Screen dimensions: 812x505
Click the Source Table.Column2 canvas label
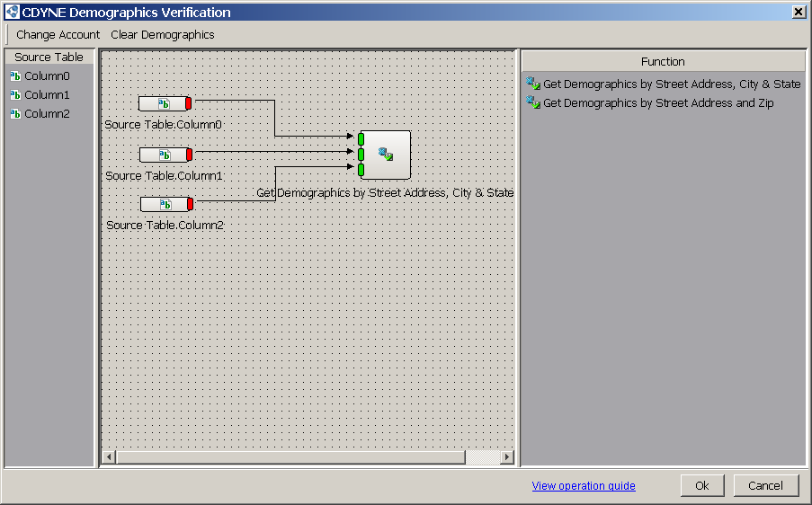pyautogui.click(x=165, y=225)
